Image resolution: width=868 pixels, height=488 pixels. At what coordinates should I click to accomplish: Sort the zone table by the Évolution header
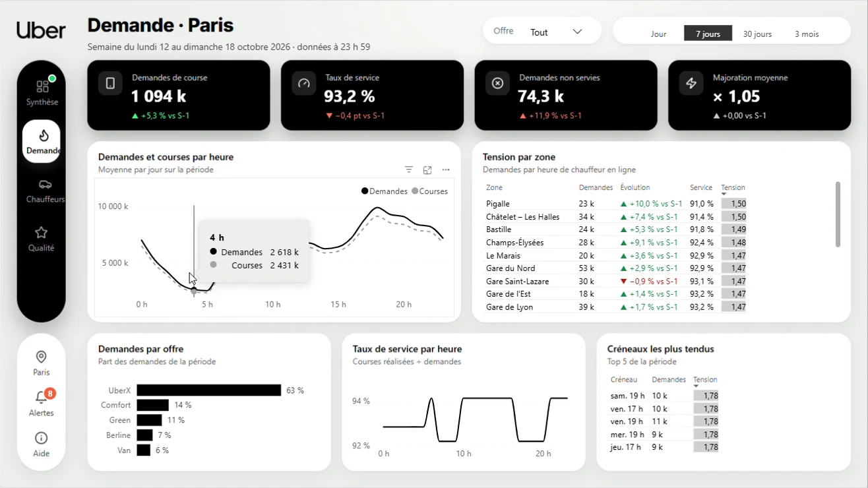(635, 188)
